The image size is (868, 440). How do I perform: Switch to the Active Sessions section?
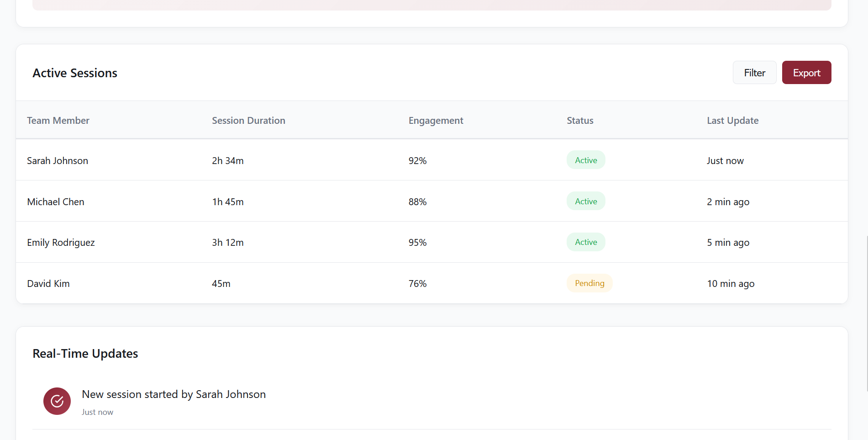(x=74, y=73)
